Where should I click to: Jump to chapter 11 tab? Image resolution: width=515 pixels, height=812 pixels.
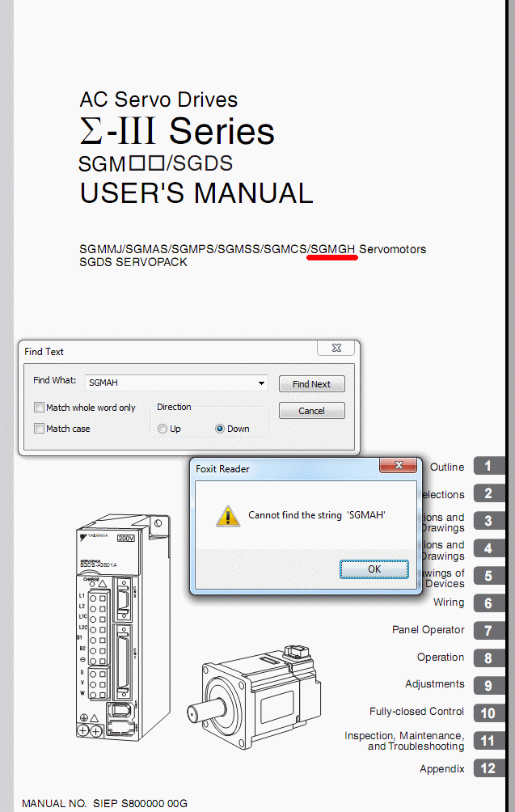pyautogui.click(x=488, y=741)
